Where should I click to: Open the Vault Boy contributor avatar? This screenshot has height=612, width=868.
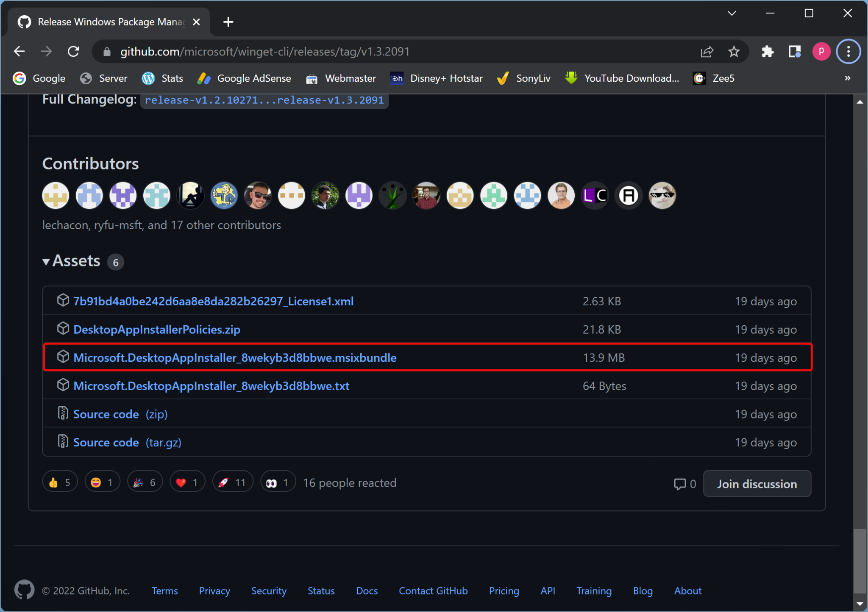coord(224,196)
